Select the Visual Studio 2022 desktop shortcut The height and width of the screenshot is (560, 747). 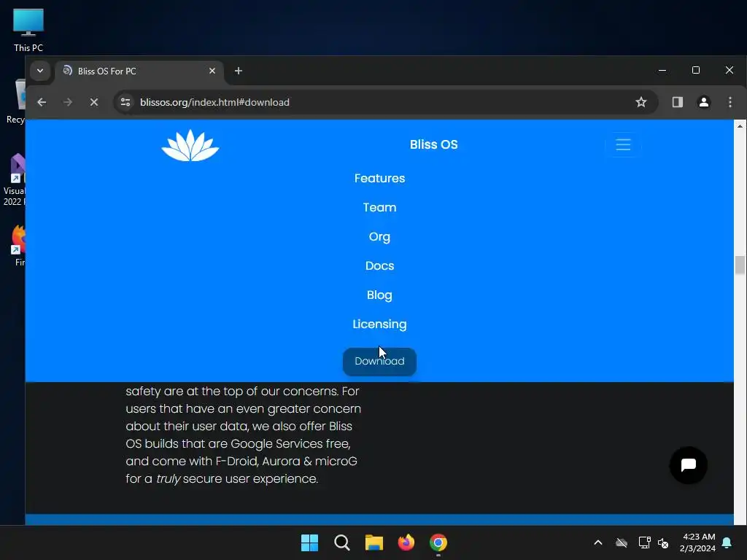click(15, 180)
